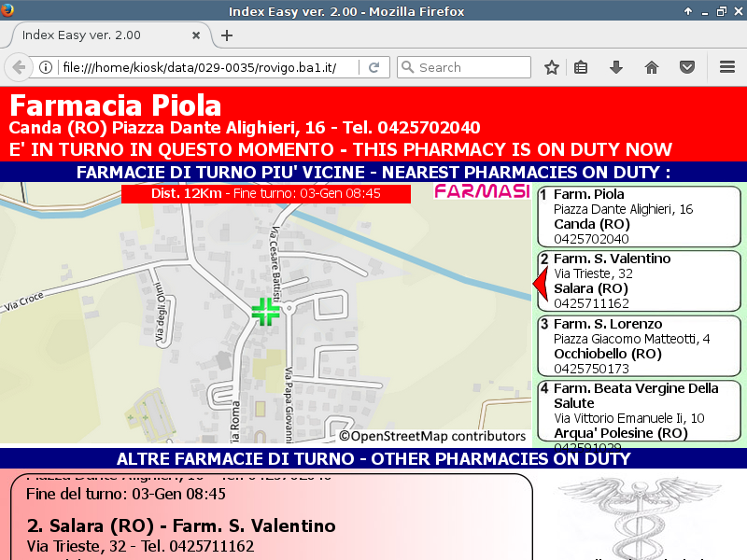This screenshot has width=747, height=560.
Task: Select the Index Easy ver. 2.00 tab
Action: (x=93, y=35)
